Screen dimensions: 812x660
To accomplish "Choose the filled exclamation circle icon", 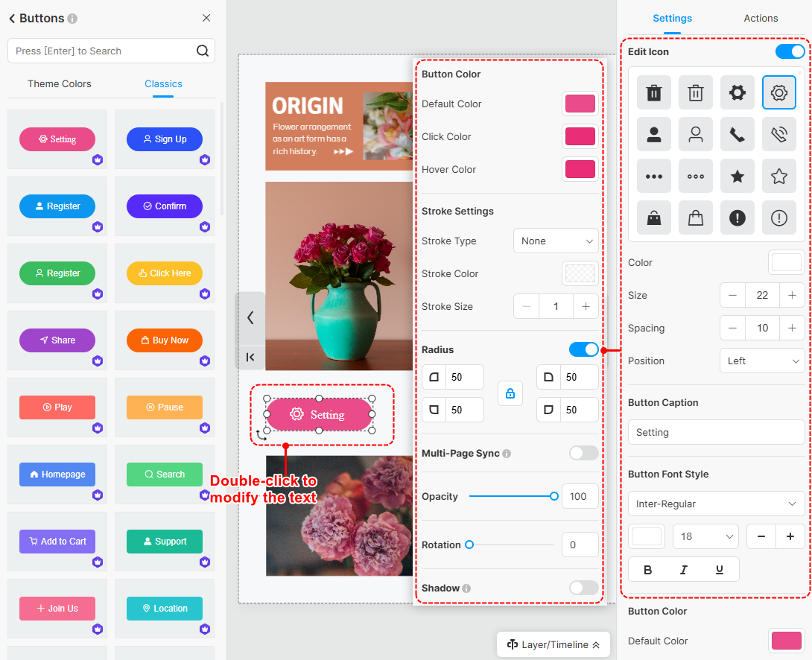I will 737,218.
